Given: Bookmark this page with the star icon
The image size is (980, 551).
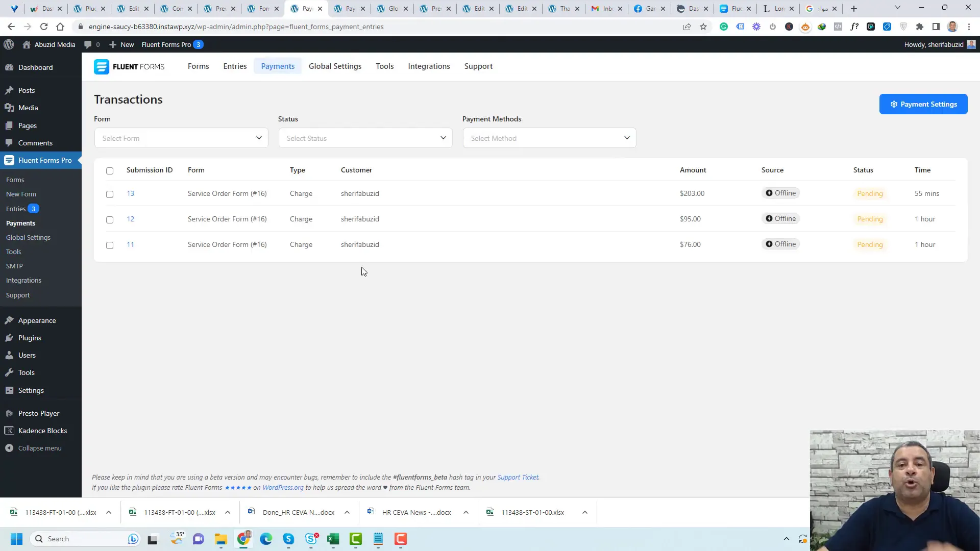Looking at the screenshot, I should click(x=703, y=27).
